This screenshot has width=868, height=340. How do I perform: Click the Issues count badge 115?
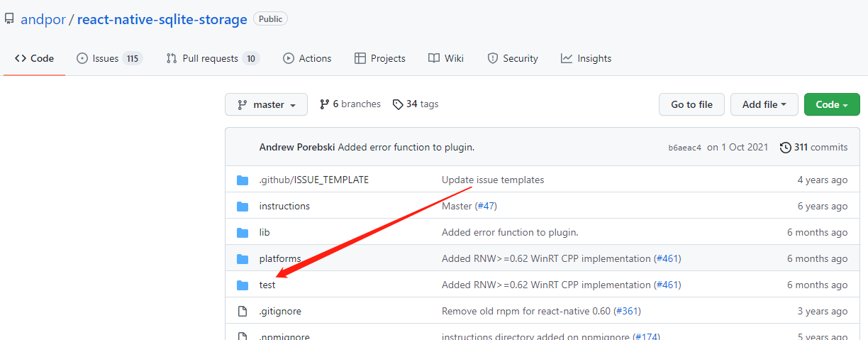point(133,58)
